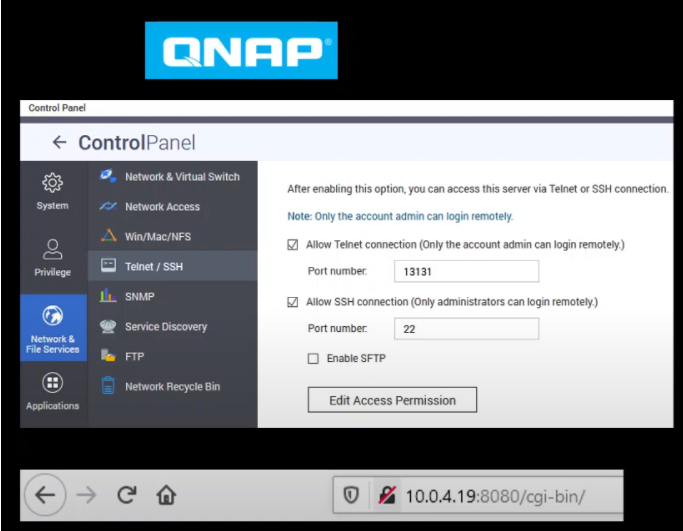Screen dimensions: 683x531
Task: Open the System gear category
Action: tap(52, 192)
